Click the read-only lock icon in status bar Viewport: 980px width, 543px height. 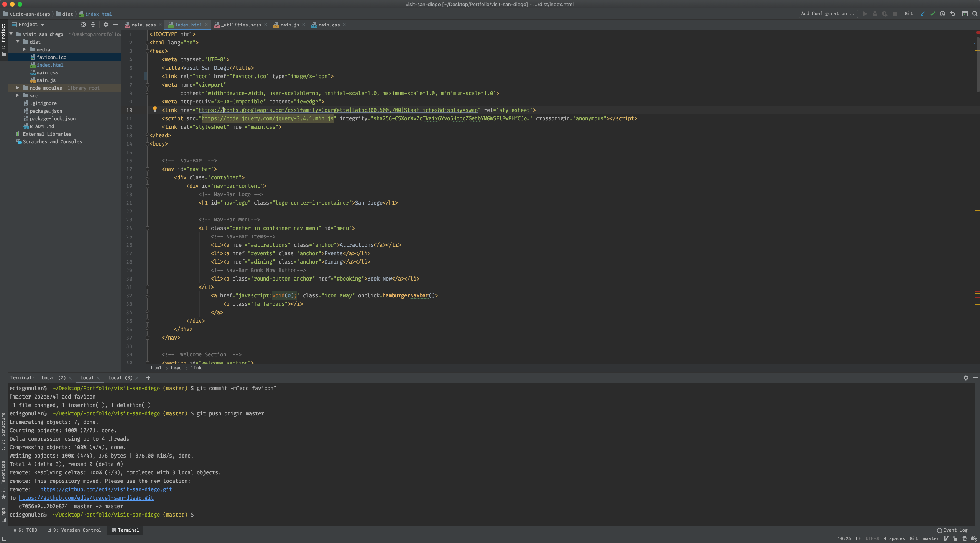click(x=955, y=538)
